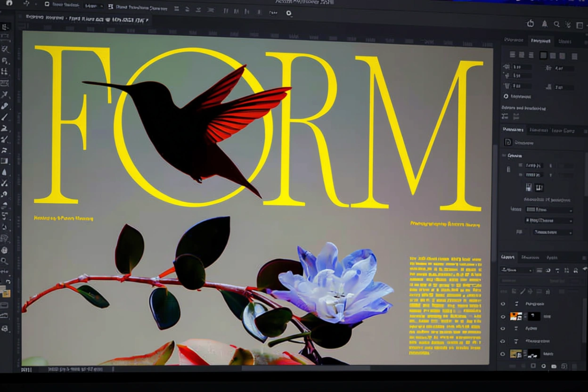Switch to the Layers tab
Screen dimensions: 588x392
pyautogui.click(x=508, y=257)
